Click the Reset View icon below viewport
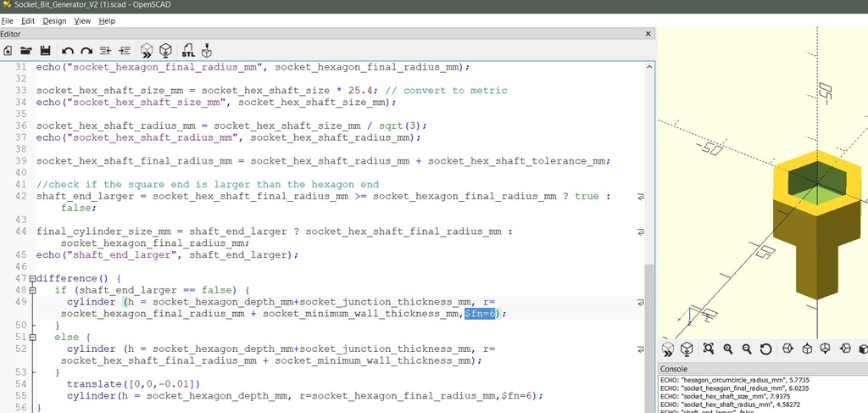The width and height of the screenshot is (868, 413). point(766,349)
